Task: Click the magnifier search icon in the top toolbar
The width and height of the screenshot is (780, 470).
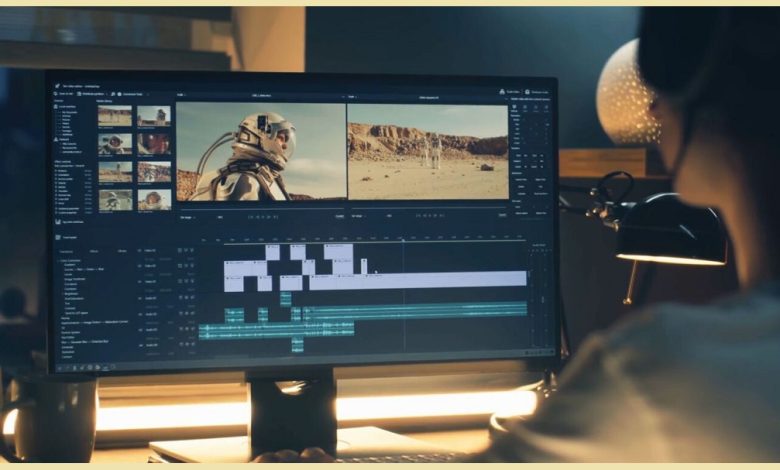Action: [x=113, y=94]
